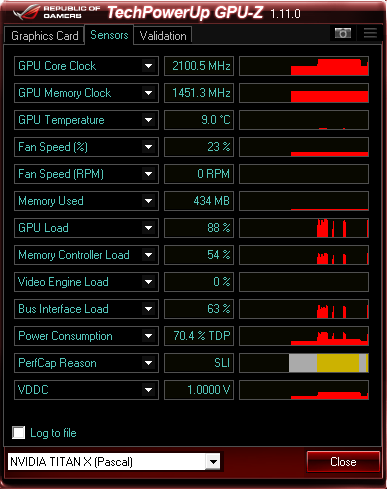Expand the Fan Speed (RPM) dropdown

(x=148, y=174)
